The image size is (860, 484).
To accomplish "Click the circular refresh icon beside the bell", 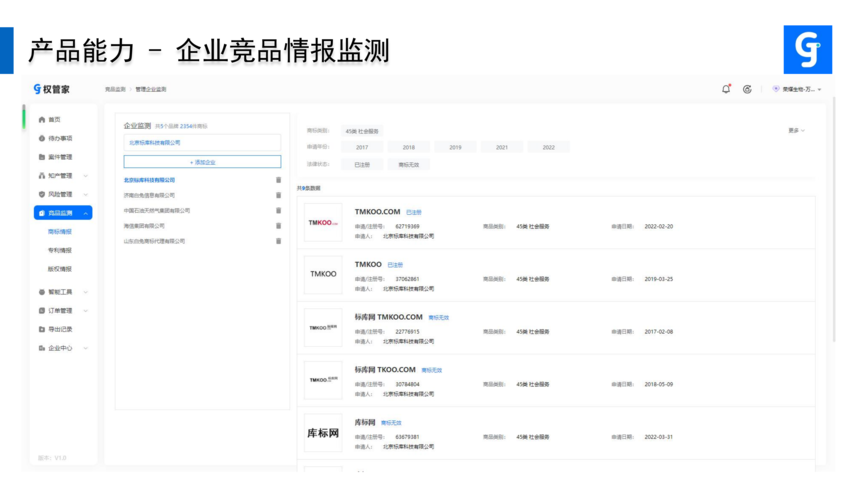I will (x=747, y=89).
